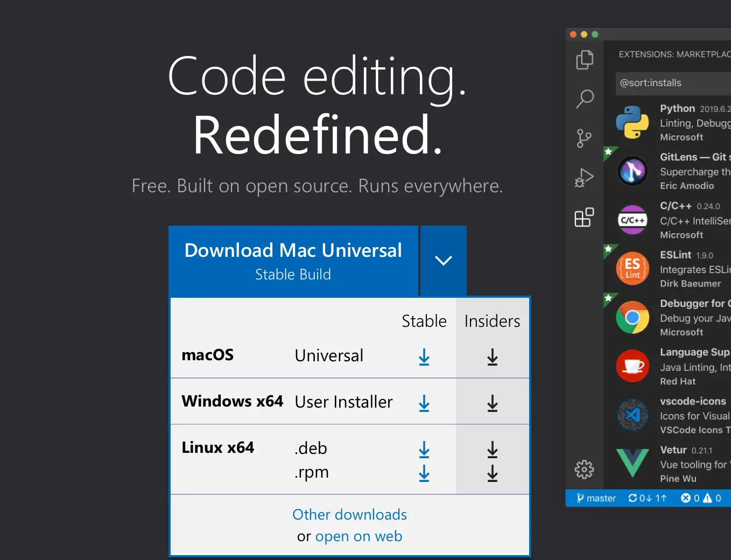The height and width of the screenshot is (560, 731).
Task: Select the GitLens extension icon
Action: pyautogui.click(x=632, y=171)
